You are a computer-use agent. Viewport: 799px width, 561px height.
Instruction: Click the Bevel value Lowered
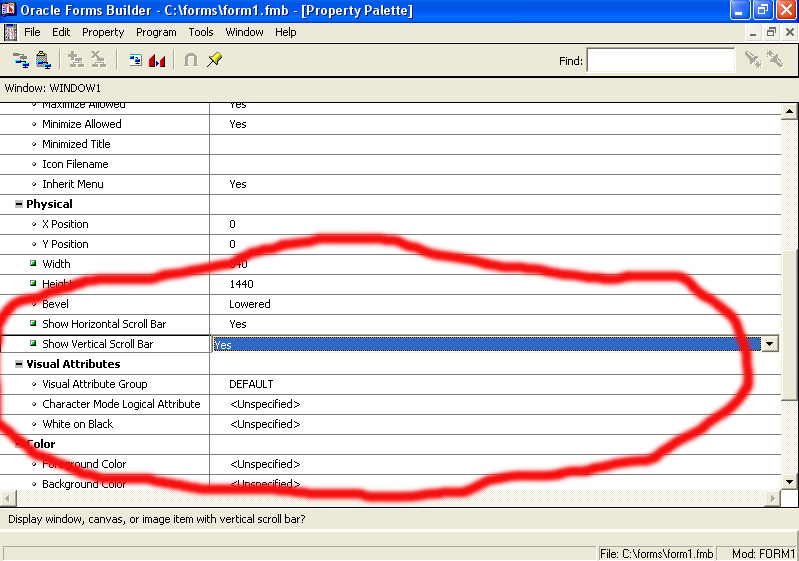tap(250, 304)
